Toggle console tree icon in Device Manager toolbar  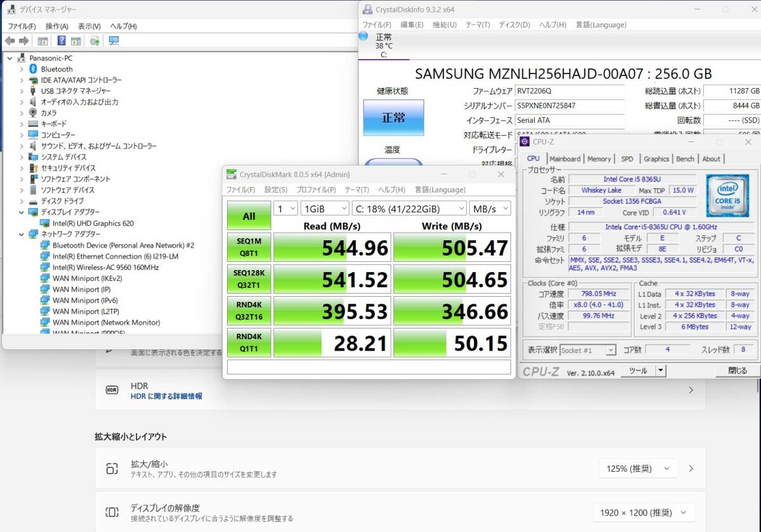click(42, 41)
